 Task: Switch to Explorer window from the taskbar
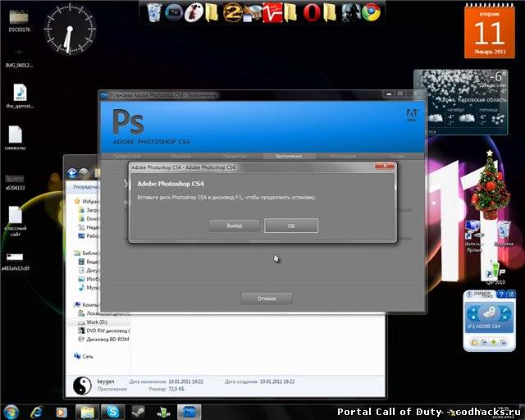(87, 412)
